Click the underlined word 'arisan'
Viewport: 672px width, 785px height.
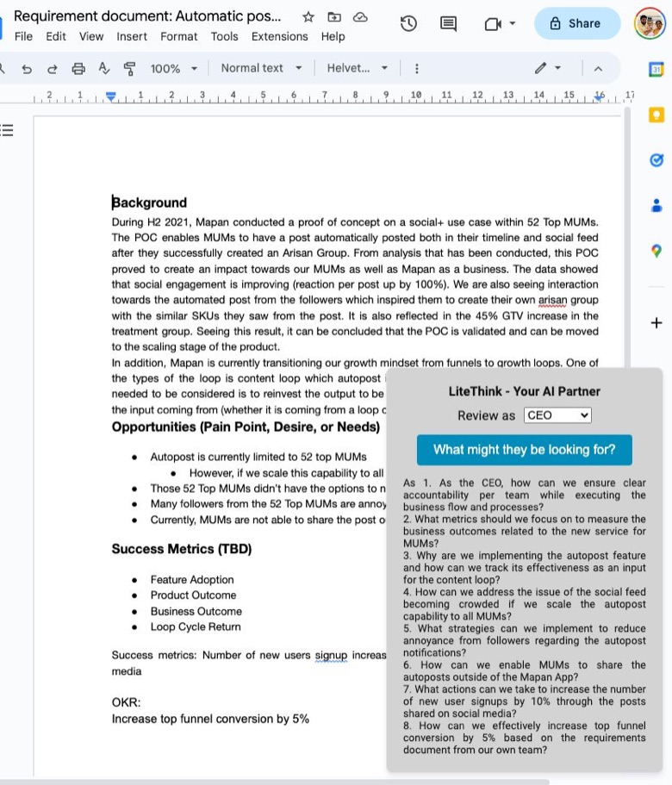[x=552, y=300]
